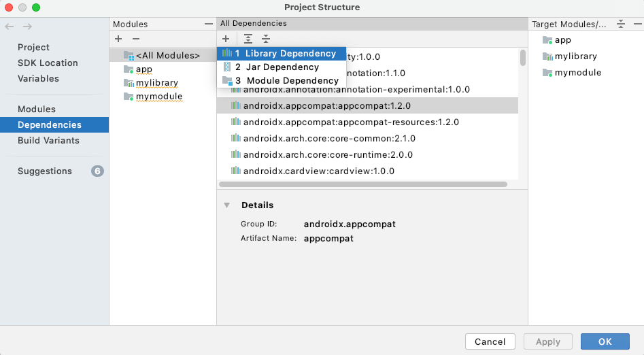Select androidx.cardview:cardview:1.0.0 dependency
This screenshot has height=355, width=644.
click(x=318, y=171)
